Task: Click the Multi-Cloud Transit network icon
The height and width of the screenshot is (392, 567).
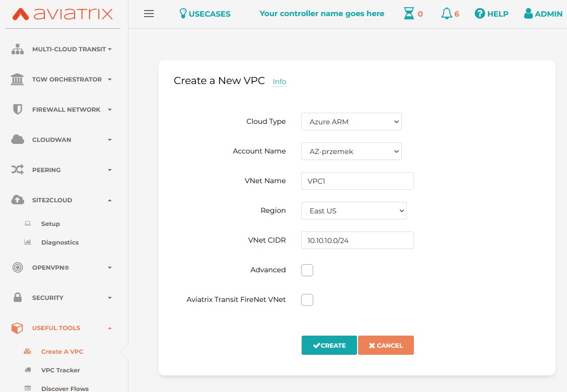Action: [x=17, y=49]
